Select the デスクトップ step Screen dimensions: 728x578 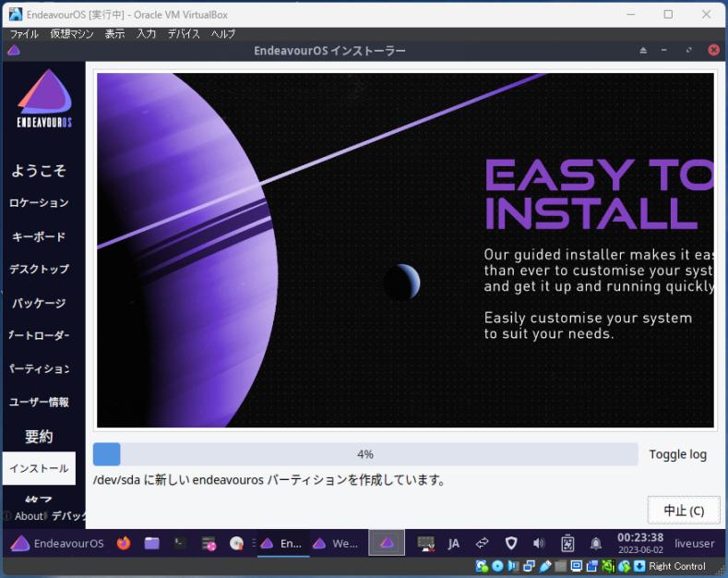pyautogui.click(x=39, y=270)
